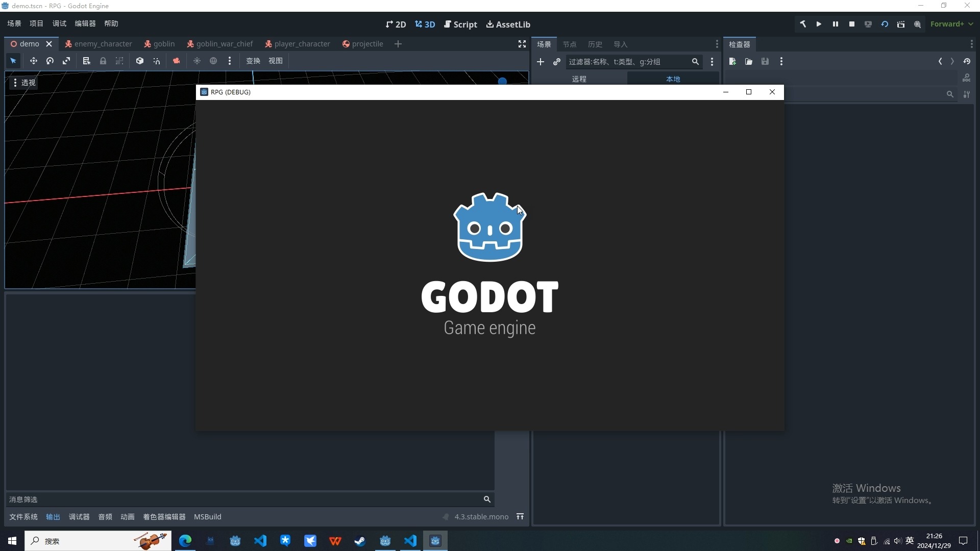The width and height of the screenshot is (980, 551).
Task: Open the list-selectable-nodes tool
Action: [x=86, y=61]
